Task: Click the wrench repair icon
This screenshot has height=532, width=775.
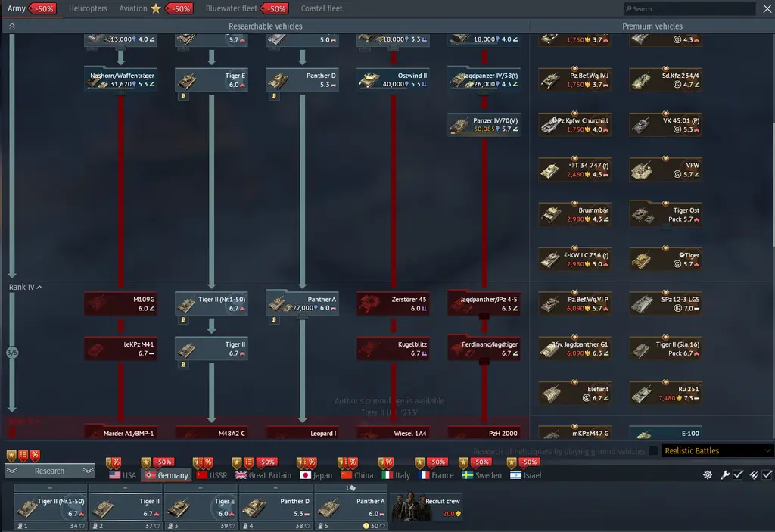Action: (x=724, y=474)
